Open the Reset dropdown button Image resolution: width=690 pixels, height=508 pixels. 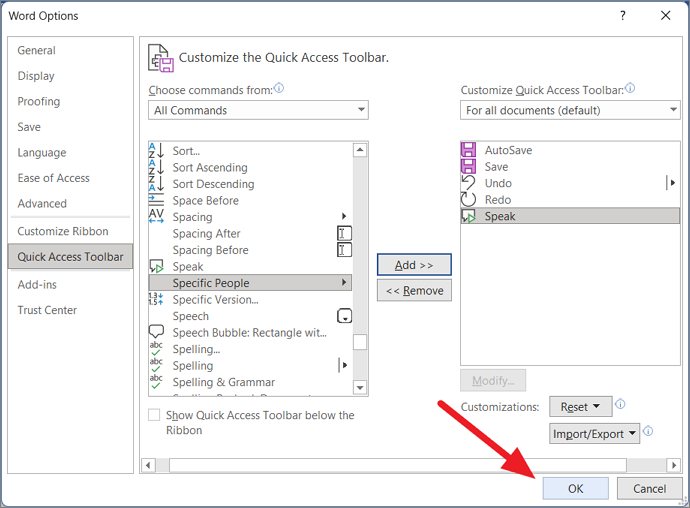[x=580, y=406]
